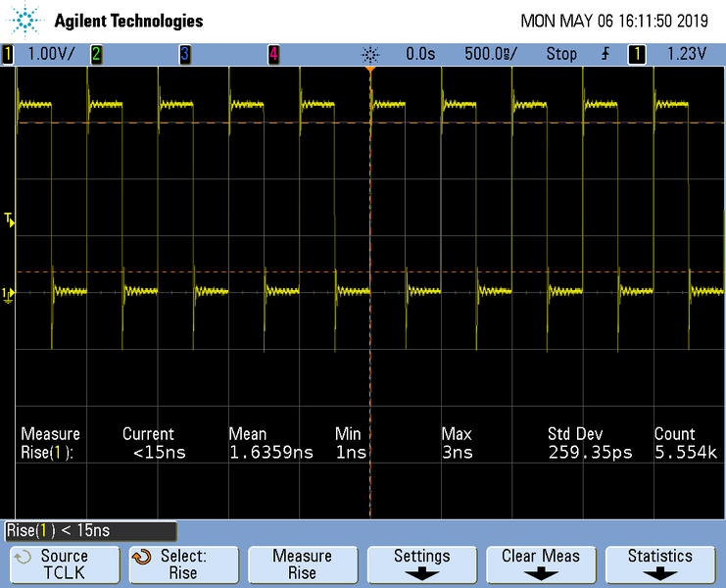Toggle the Stop run status indicator

[x=561, y=54]
